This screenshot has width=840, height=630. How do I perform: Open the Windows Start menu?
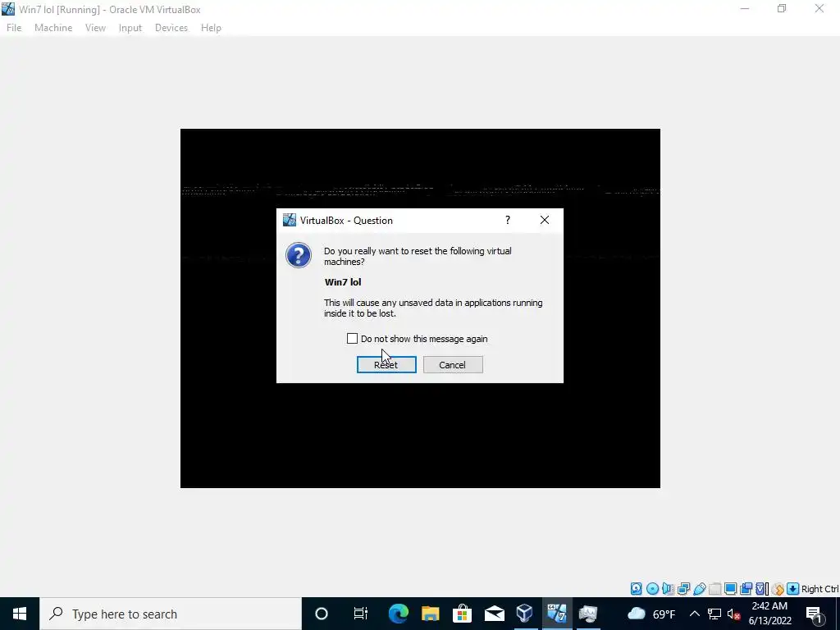coord(20,614)
